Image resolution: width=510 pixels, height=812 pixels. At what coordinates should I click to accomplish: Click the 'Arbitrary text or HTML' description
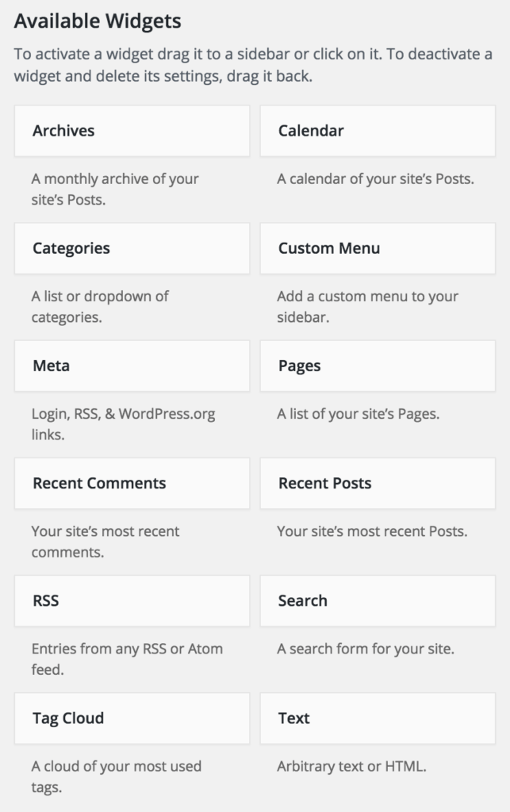coord(351,767)
